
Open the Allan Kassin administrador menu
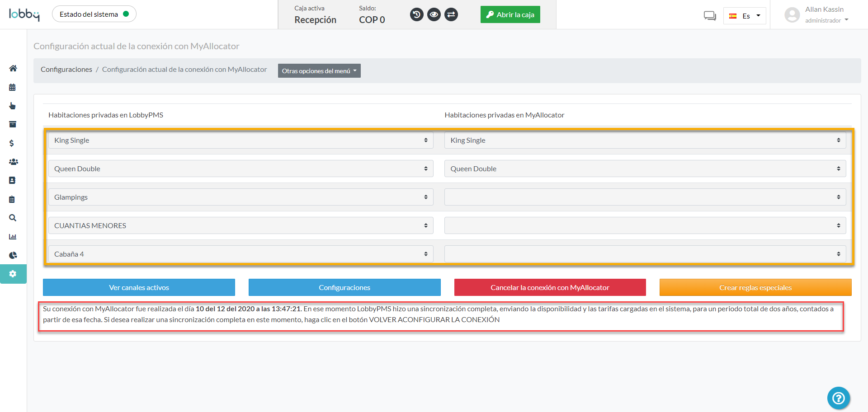(x=826, y=14)
